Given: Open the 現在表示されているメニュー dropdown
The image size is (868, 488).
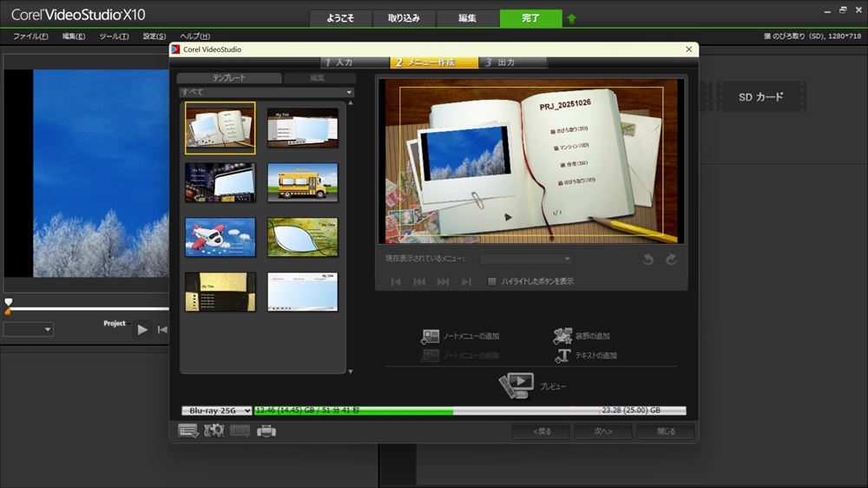Looking at the screenshot, I should (x=526, y=259).
